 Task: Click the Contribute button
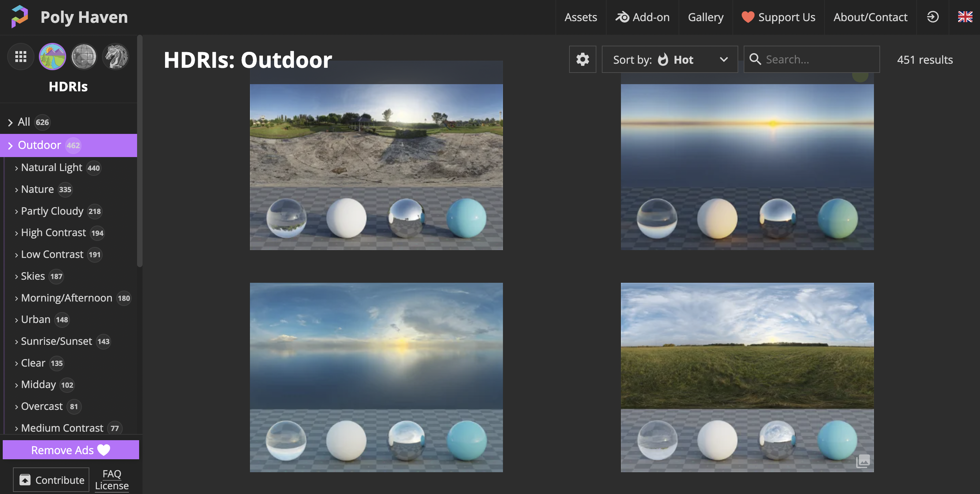(x=51, y=480)
